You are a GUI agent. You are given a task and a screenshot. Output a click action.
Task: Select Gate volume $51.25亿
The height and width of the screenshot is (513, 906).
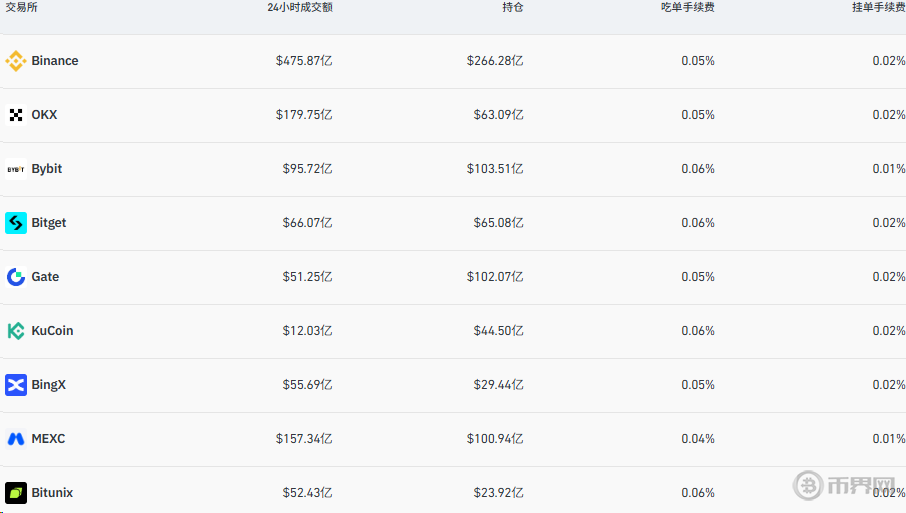pyautogui.click(x=307, y=277)
